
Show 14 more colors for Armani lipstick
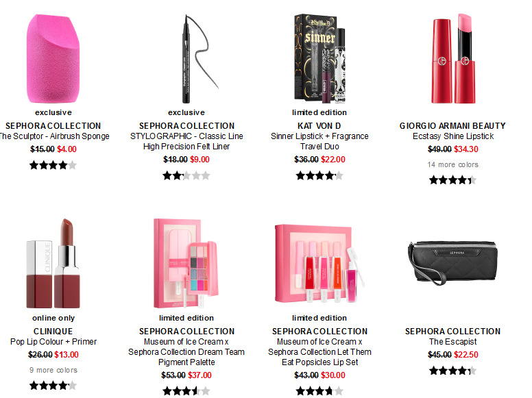tap(452, 164)
